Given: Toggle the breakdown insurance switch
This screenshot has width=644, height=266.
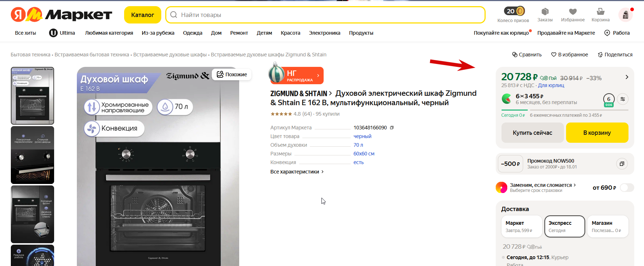Looking at the screenshot, I should point(627,188).
